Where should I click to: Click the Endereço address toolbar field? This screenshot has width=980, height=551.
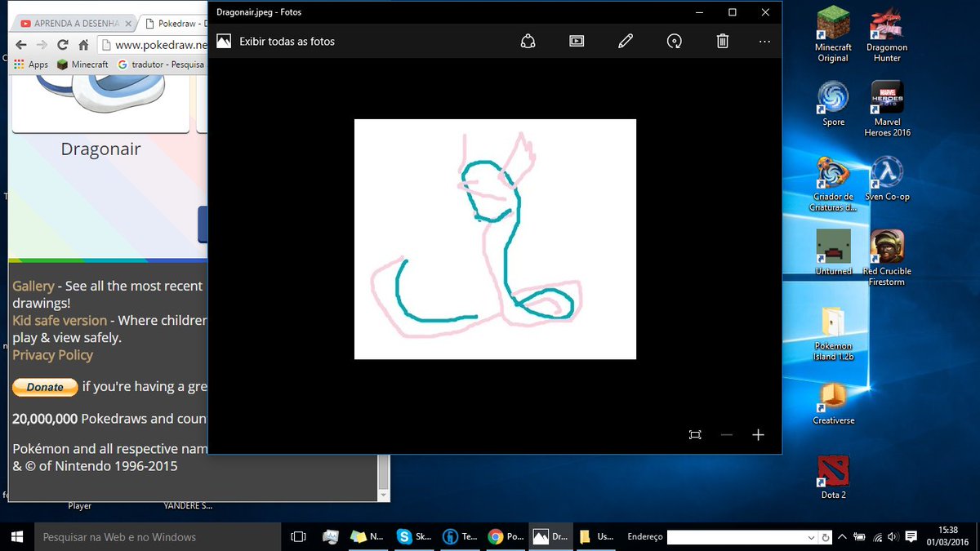coord(736,537)
